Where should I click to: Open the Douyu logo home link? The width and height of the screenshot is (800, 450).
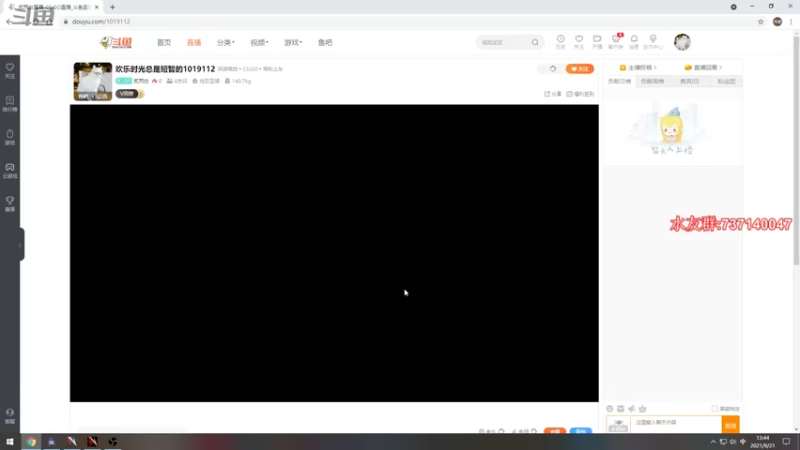(x=116, y=42)
